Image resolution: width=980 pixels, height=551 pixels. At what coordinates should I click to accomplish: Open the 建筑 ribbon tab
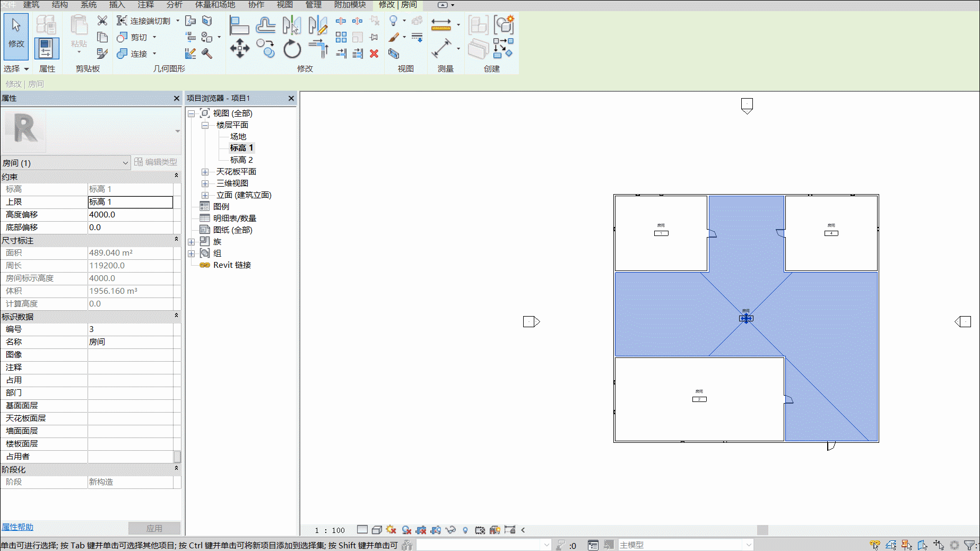coord(31,5)
